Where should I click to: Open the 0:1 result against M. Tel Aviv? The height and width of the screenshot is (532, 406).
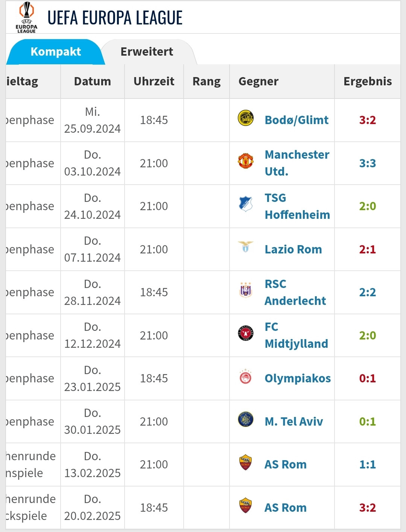[368, 422]
